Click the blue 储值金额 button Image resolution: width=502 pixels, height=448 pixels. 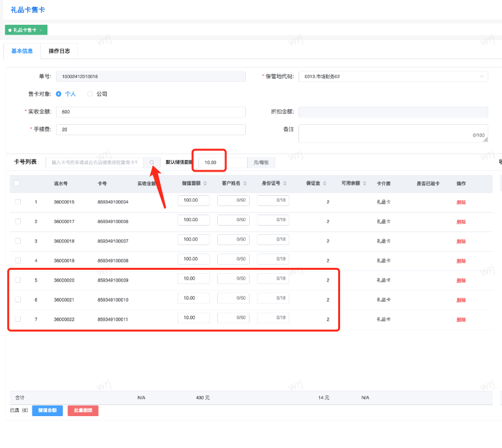(47, 411)
